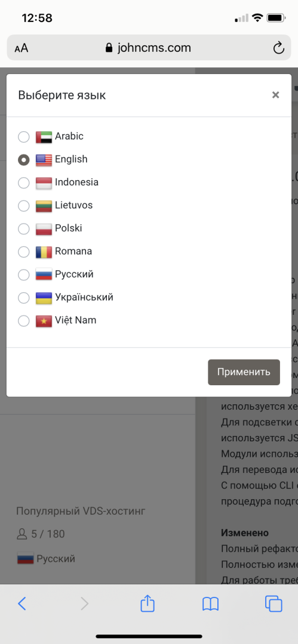Close the language dialog with X

pos(276,95)
